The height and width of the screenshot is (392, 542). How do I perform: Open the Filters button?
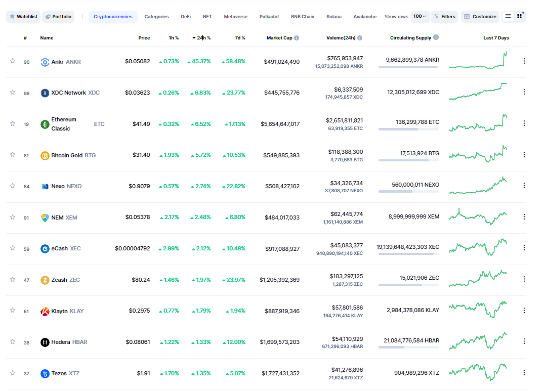[x=444, y=16]
